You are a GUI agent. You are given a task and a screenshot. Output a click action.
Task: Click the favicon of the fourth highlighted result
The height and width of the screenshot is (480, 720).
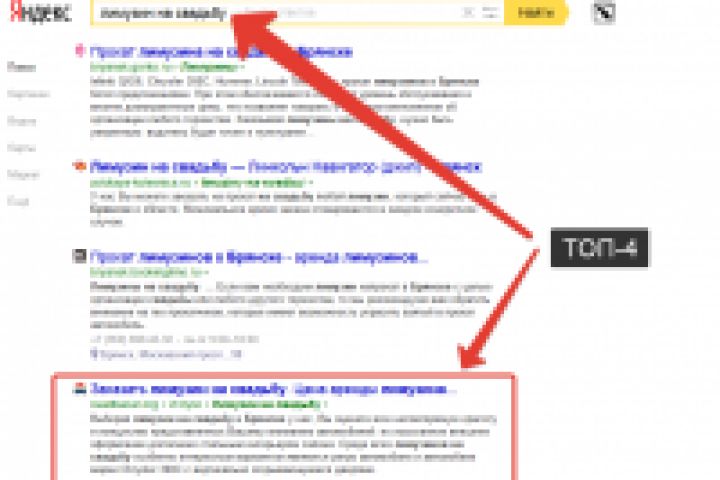(x=79, y=388)
